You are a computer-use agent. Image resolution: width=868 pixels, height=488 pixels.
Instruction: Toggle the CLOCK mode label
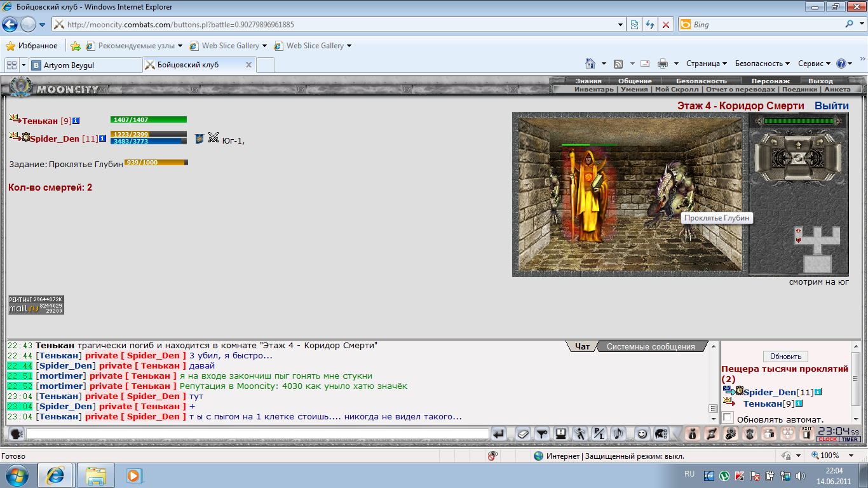pyautogui.click(x=827, y=440)
